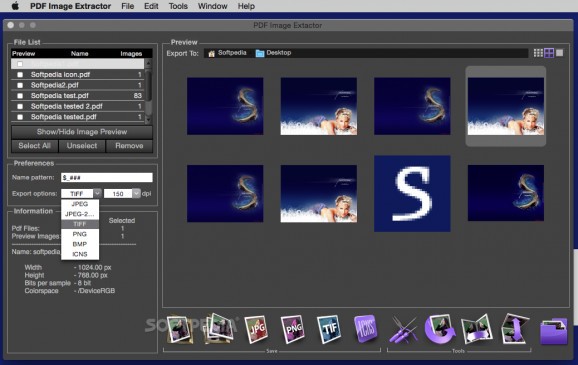Open the 150 dpi dropdown arrow
The height and width of the screenshot is (365, 578).
136,193
